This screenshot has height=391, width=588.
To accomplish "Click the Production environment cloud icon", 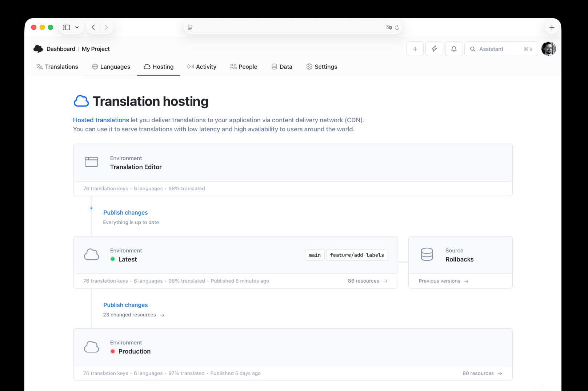I will (x=91, y=347).
